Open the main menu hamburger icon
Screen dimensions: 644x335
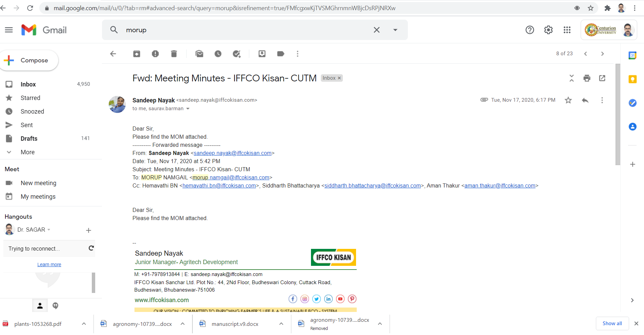point(9,30)
